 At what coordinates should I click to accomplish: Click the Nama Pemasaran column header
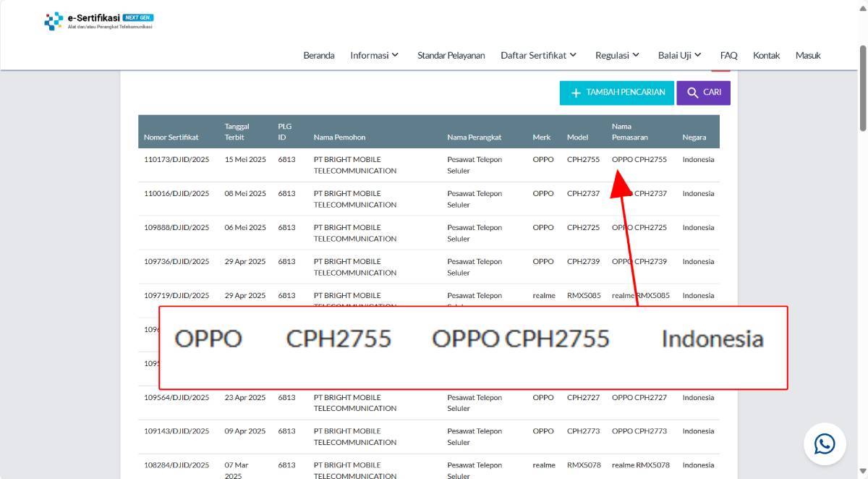coord(630,132)
